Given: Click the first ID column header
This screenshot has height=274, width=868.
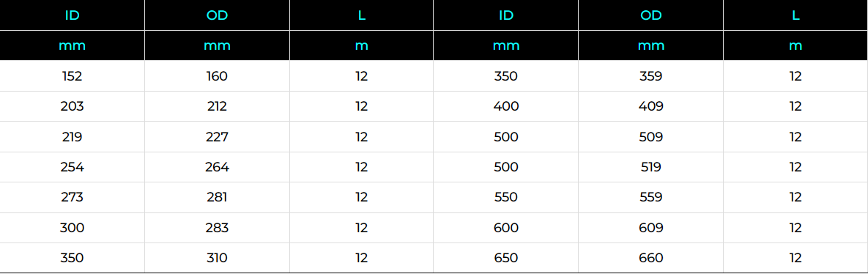Looking at the screenshot, I should coord(72,15).
